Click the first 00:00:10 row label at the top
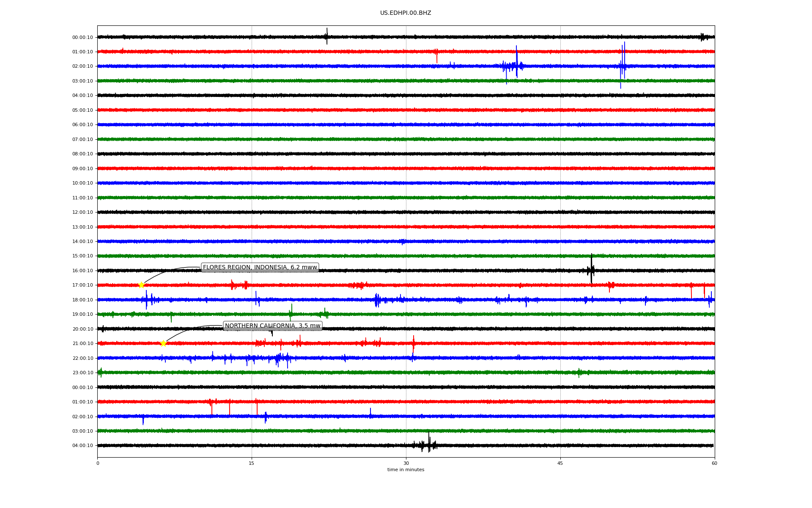 [82, 38]
